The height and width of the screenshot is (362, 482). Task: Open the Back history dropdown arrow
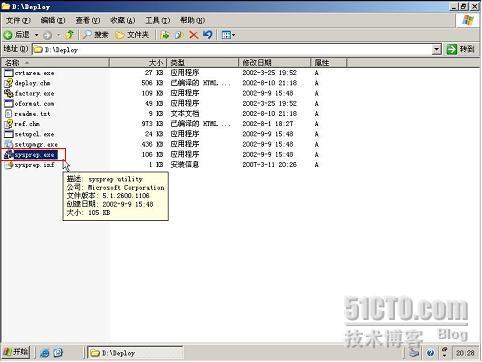(x=36, y=35)
